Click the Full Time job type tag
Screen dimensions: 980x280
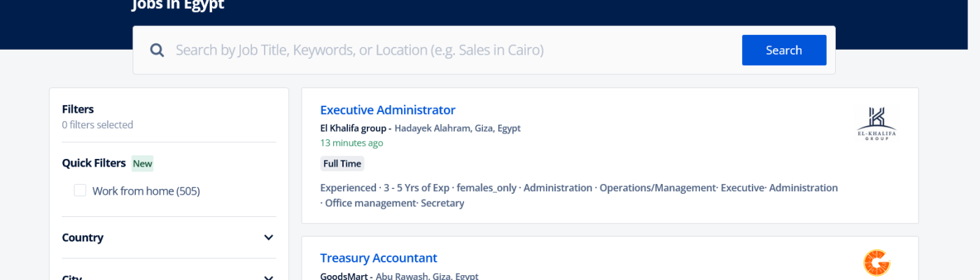[x=342, y=164]
